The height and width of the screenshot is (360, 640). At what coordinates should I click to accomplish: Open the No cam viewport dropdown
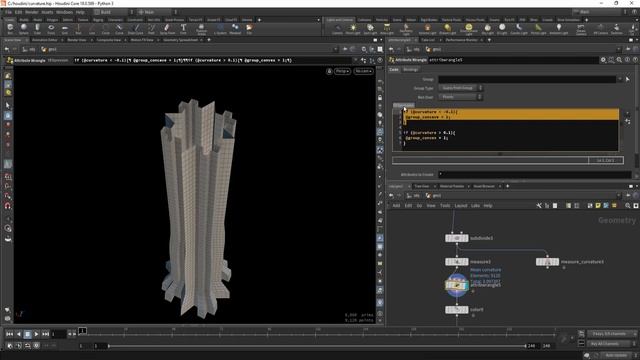tap(363, 71)
